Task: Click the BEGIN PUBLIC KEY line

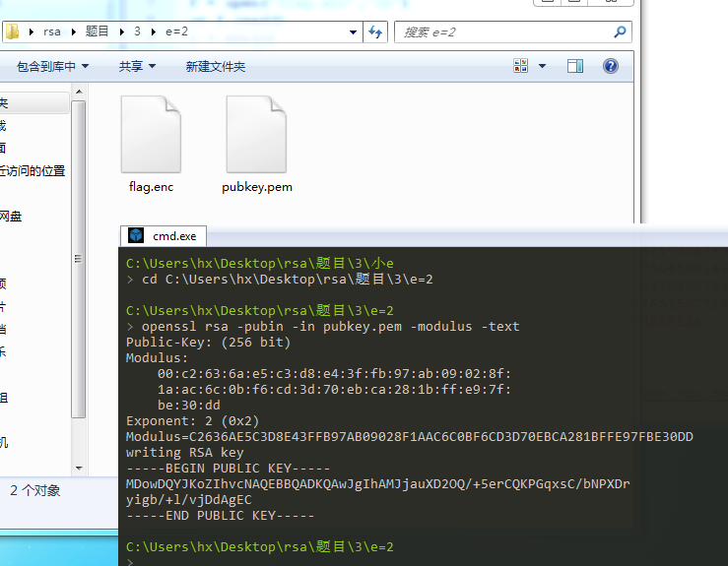Action: click(x=228, y=469)
